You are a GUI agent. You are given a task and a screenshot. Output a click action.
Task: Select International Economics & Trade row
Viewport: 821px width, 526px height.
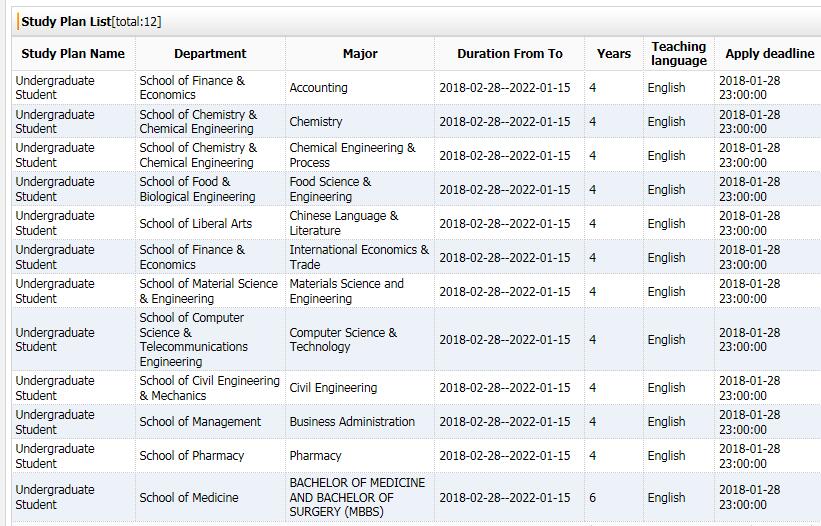pos(358,257)
